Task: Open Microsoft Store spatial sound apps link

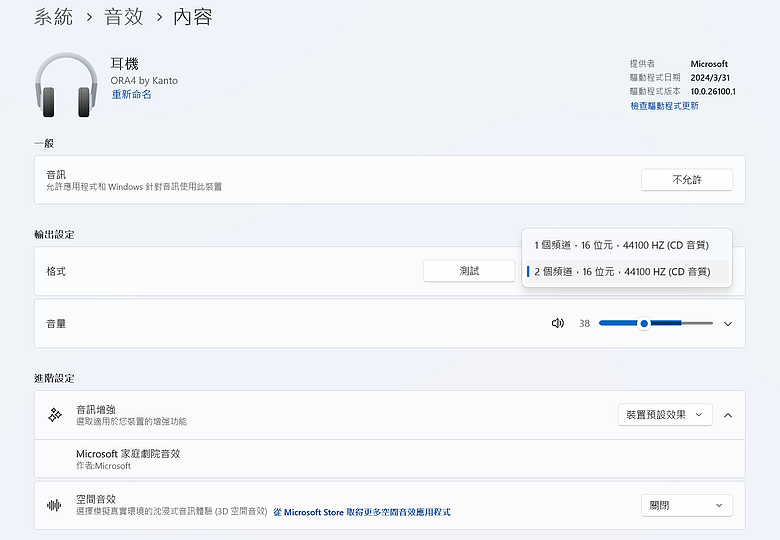Action: tap(362, 512)
